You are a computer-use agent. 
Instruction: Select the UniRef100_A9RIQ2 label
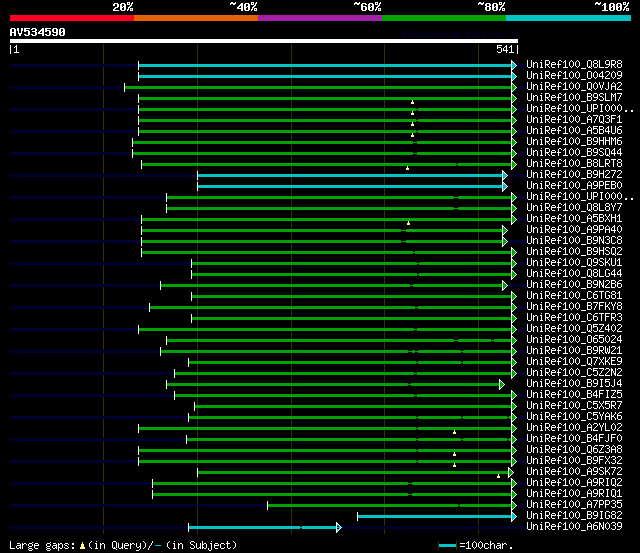coord(574,483)
